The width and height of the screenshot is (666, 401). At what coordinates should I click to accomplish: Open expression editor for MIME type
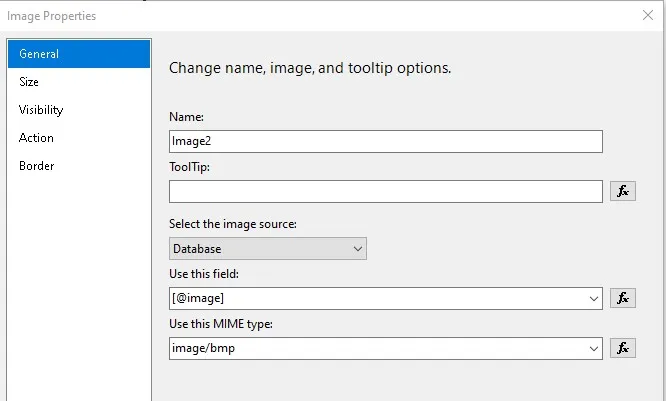click(x=623, y=348)
